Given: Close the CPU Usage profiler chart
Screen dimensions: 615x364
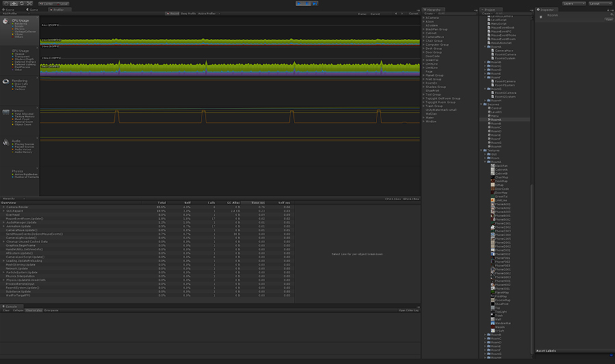Looking at the screenshot, I should pyautogui.click(x=38, y=18).
